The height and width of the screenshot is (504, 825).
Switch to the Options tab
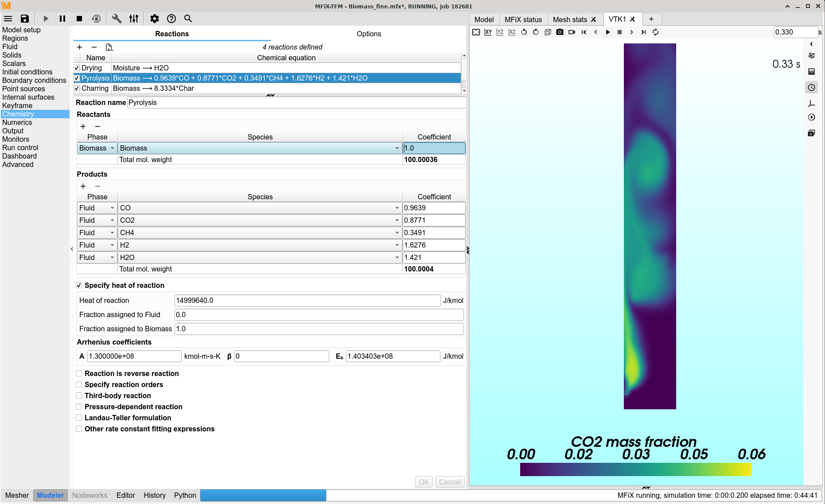(x=369, y=34)
